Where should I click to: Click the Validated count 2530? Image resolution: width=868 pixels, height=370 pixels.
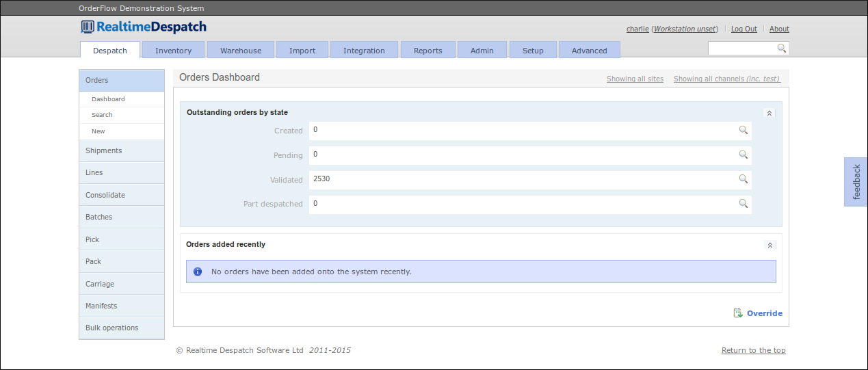321,179
